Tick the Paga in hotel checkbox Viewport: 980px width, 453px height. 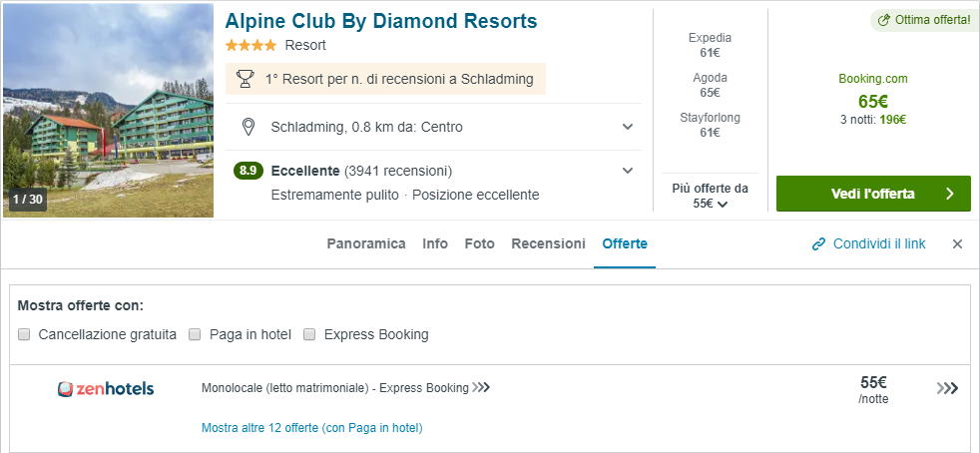(x=196, y=334)
